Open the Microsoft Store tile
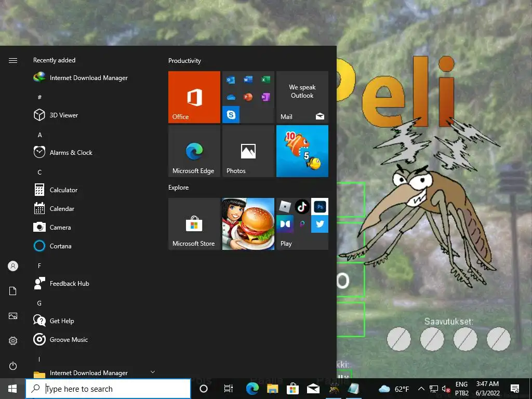 pos(194,224)
